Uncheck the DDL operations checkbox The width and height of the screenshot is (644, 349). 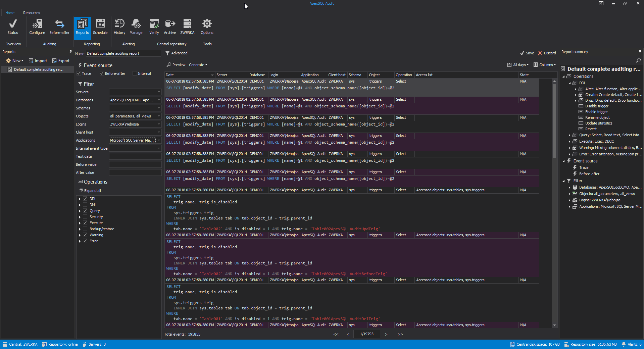pos(85,199)
